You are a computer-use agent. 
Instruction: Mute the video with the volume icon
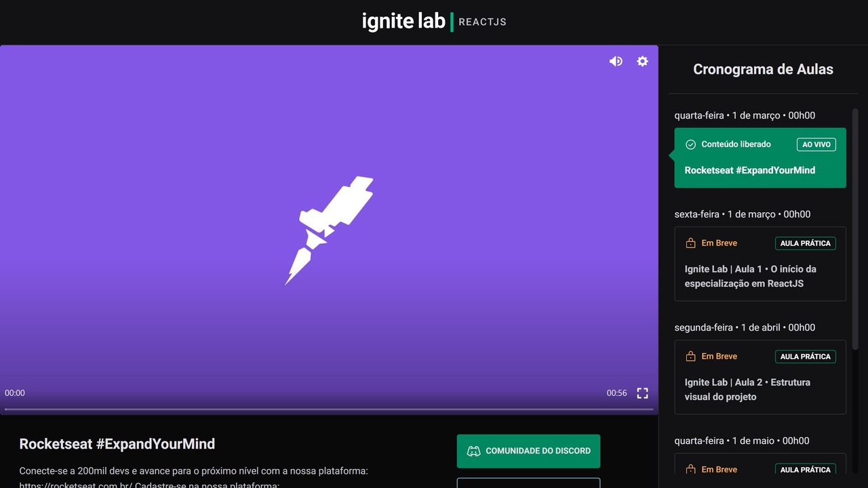tap(616, 61)
